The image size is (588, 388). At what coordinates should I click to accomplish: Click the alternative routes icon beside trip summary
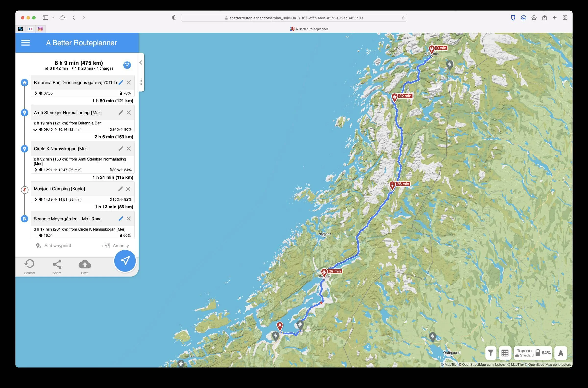(127, 65)
